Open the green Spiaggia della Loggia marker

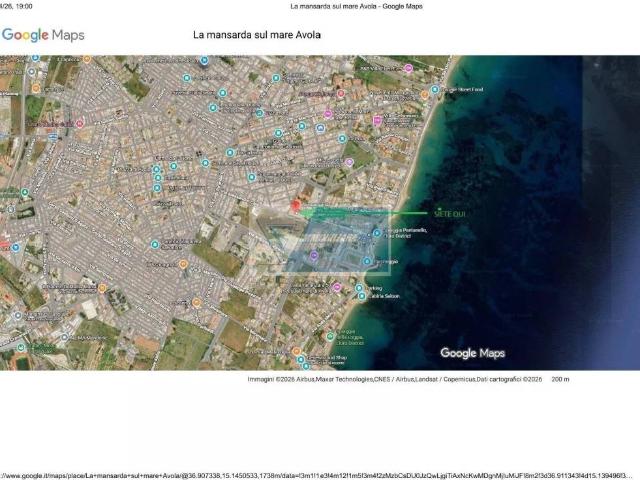pyautogui.click(x=330, y=337)
